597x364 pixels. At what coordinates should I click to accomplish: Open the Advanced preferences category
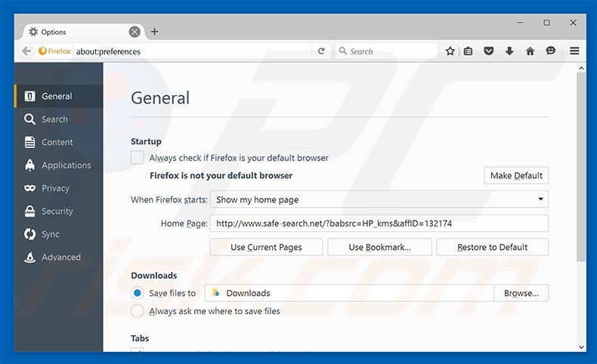59,257
